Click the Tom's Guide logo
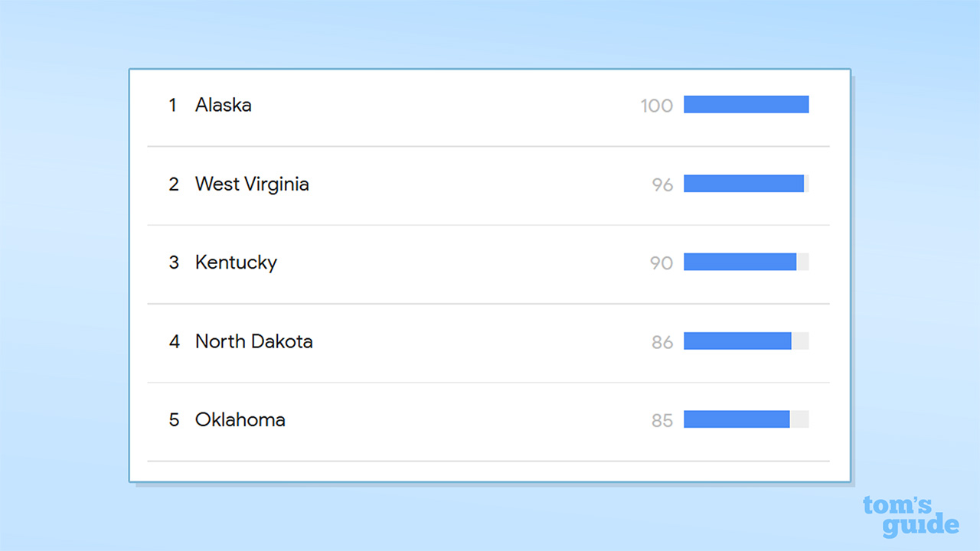This screenshot has height=551, width=980. click(910, 516)
